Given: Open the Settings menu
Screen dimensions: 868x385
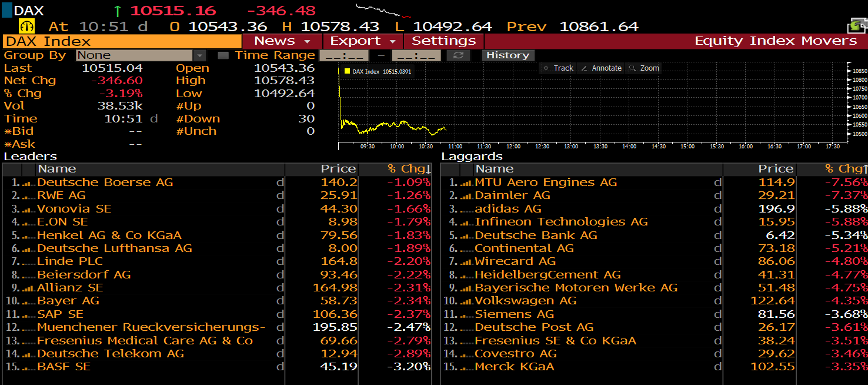Looking at the screenshot, I should (x=443, y=41).
